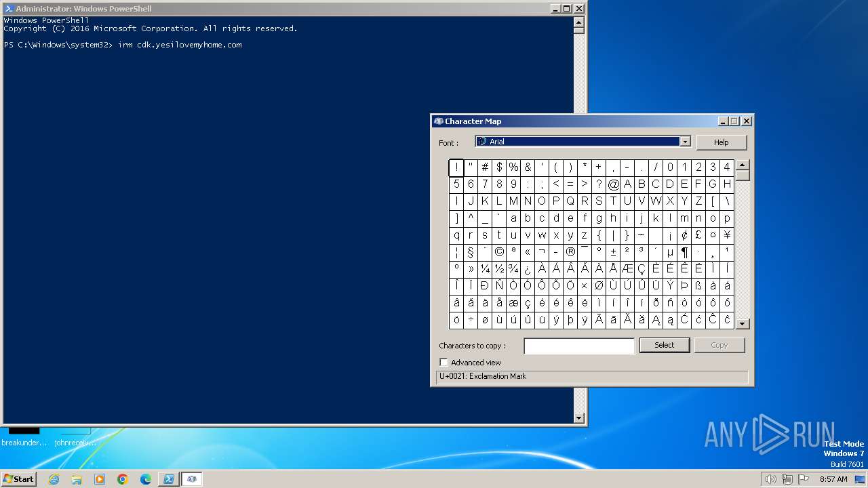Select the inverted question mark ¿ cell
Image resolution: width=868 pixels, height=488 pixels.
click(528, 269)
